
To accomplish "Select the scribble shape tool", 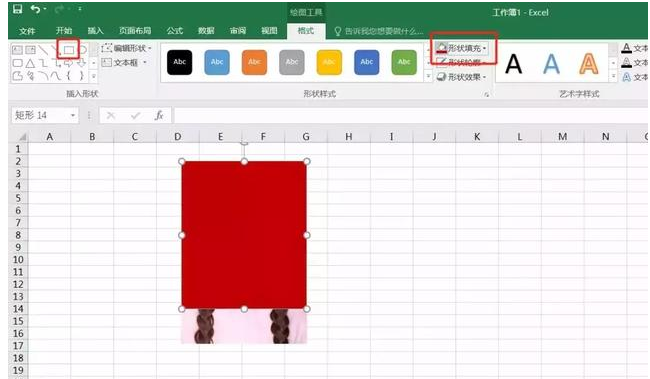I will click(30, 76).
